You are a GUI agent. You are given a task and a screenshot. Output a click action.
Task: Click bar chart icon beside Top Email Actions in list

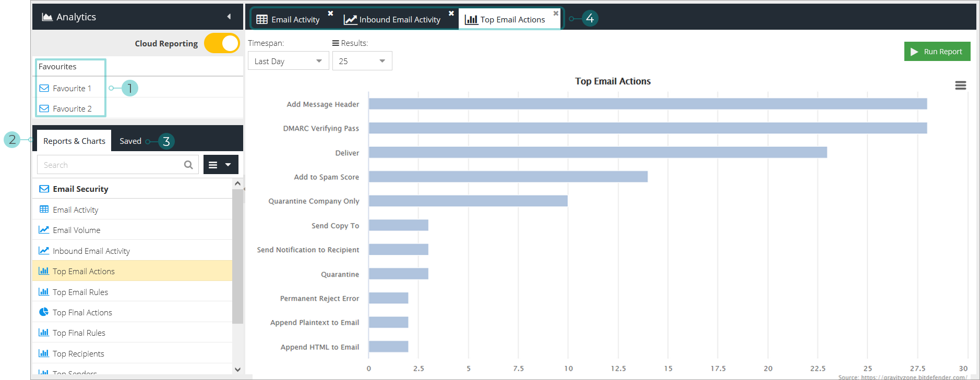pyautogui.click(x=44, y=271)
